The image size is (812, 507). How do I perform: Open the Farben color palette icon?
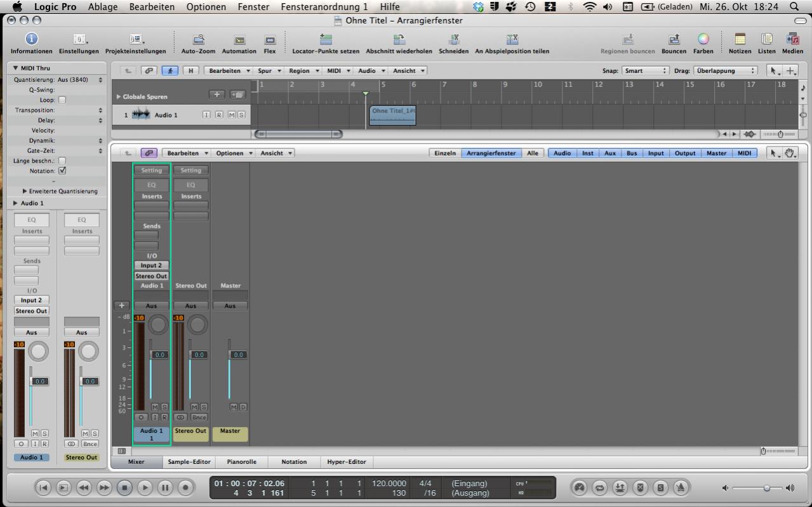point(703,39)
